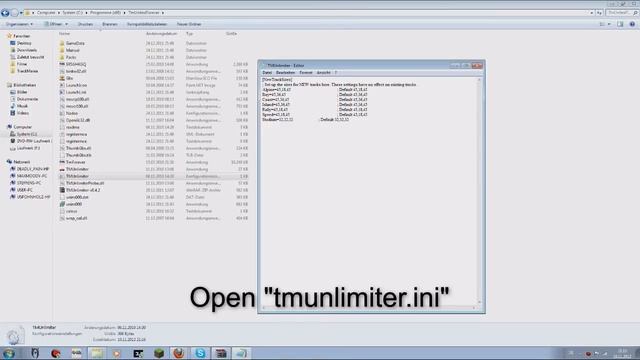Image resolution: width=640 pixels, height=360 pixels.
Task: Open the Bearbeiten menu in the Editor
Action: pos(285,72)
